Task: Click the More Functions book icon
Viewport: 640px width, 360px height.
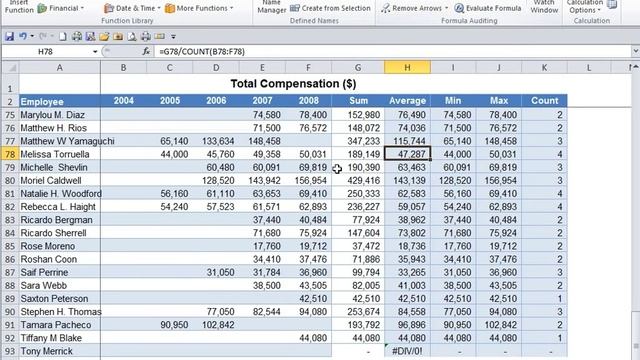Action: [170, 8]
